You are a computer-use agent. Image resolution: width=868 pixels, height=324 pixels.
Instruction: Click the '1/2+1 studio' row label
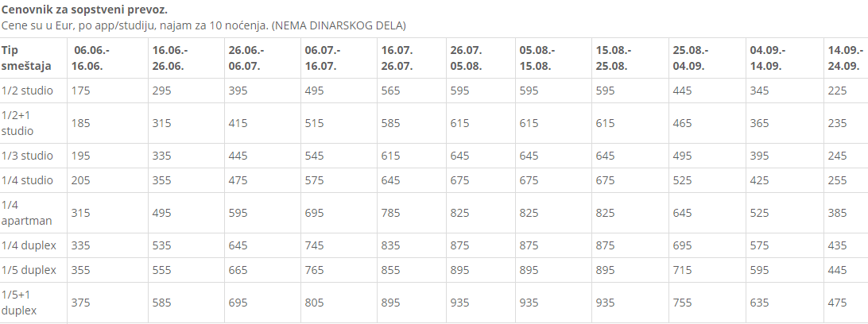pyautogui.click(x=17, y=123)
